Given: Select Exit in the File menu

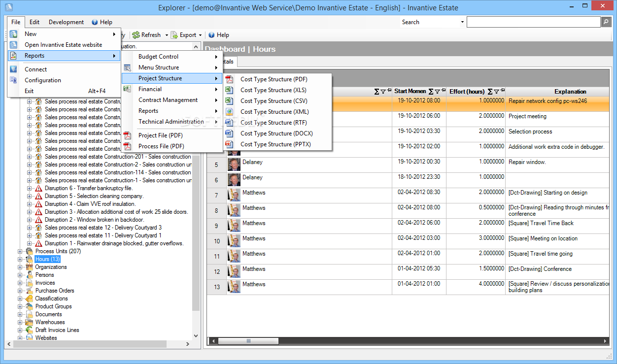Looking at the screenshot, I should pyautogui.click(x=64, y=91).
